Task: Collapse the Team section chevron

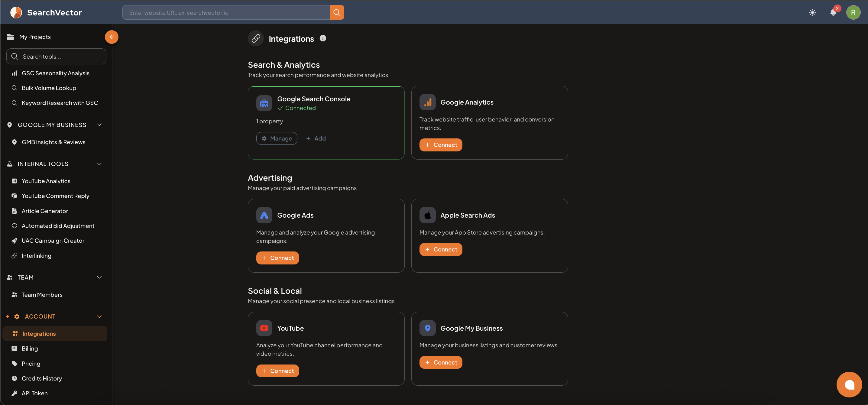Action: [x=99, y=277]
